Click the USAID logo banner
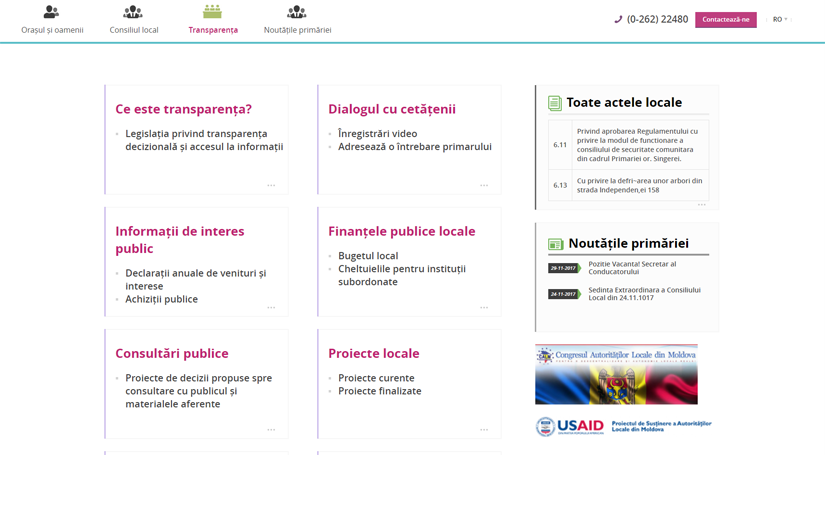This screenshot has height=525, width=825. pos(624,426)
